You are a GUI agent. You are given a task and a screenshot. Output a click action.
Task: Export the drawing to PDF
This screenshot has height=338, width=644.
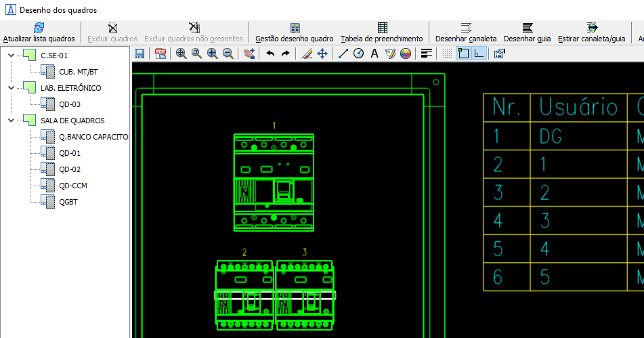click(160, 54)
